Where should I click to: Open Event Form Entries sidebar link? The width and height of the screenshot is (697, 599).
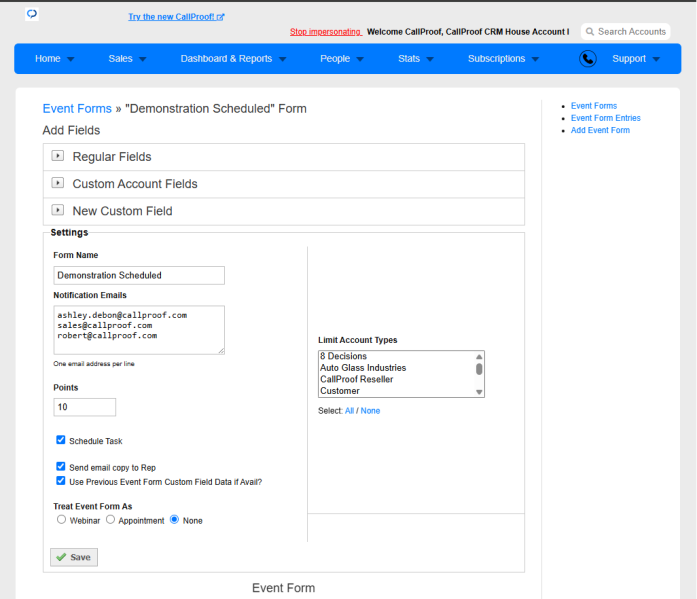[x=605, y=118]
